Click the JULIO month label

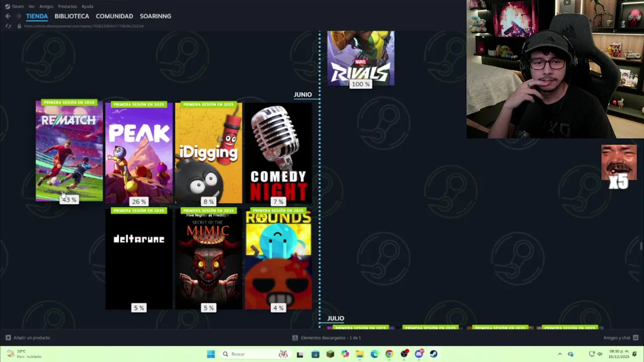coord(336,318)
